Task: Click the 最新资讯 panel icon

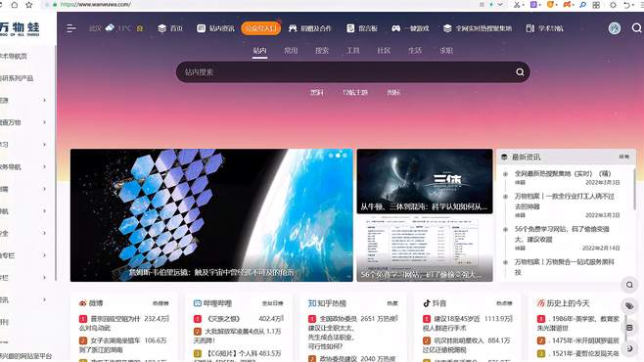Action: point(504,158)
